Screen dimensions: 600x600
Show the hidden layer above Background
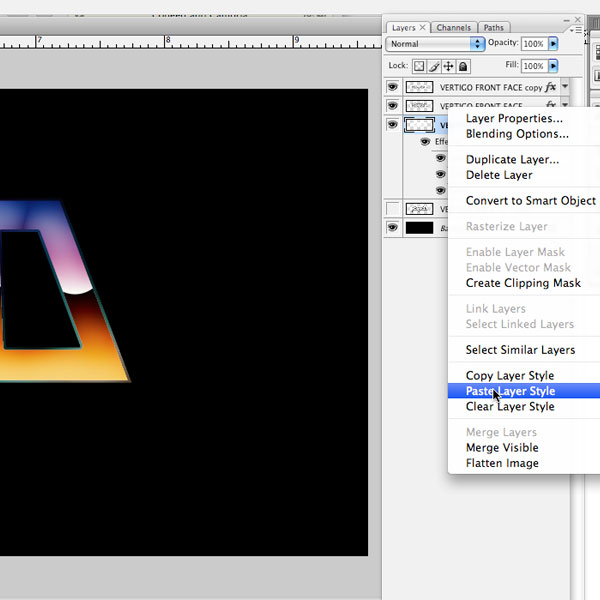[x=393, y=209]
